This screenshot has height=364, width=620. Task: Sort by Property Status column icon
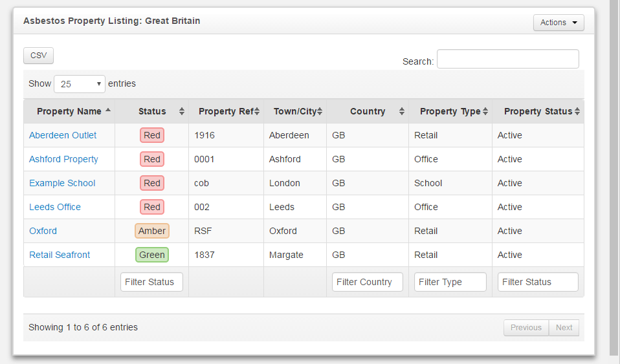pyautogui.click(x=577, y=111)
